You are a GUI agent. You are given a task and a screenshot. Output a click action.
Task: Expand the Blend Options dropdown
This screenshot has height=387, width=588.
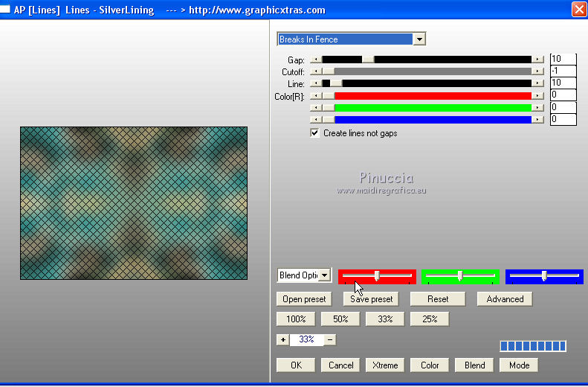point(325,275)
